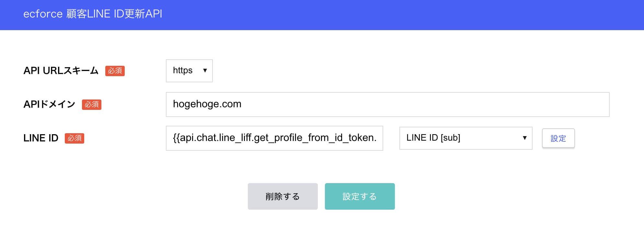644x234 pixels.
Task: Open the API URL scheme dropdown
Action: (x=189, y=71)
